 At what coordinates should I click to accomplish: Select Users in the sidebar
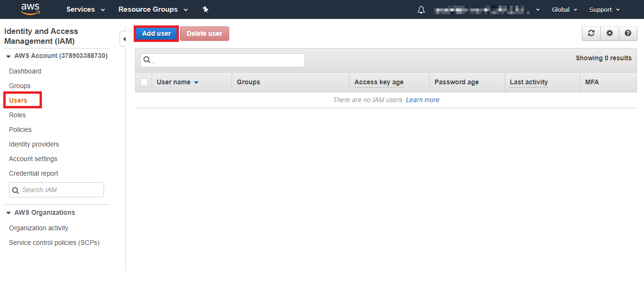tap(18, 100)
